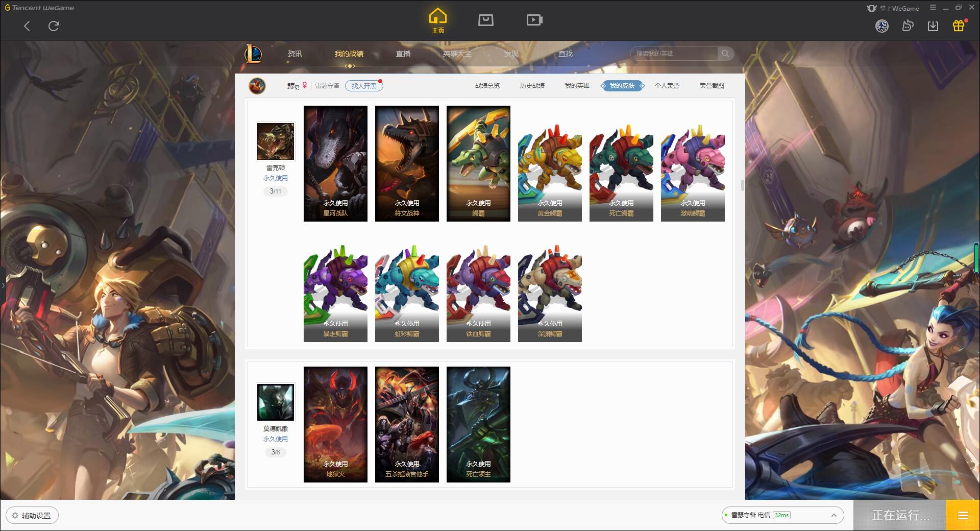Click the player profile avatar

(257, 86)
